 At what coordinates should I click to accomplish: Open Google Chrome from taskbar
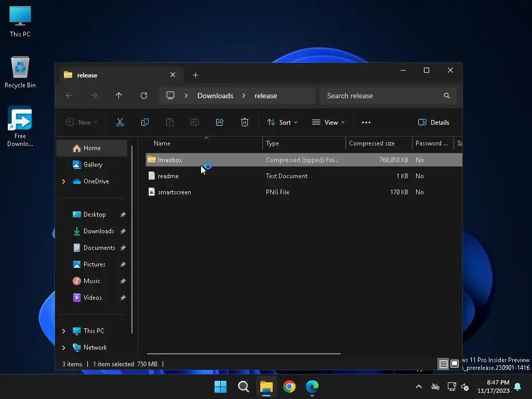coord(289,387)
